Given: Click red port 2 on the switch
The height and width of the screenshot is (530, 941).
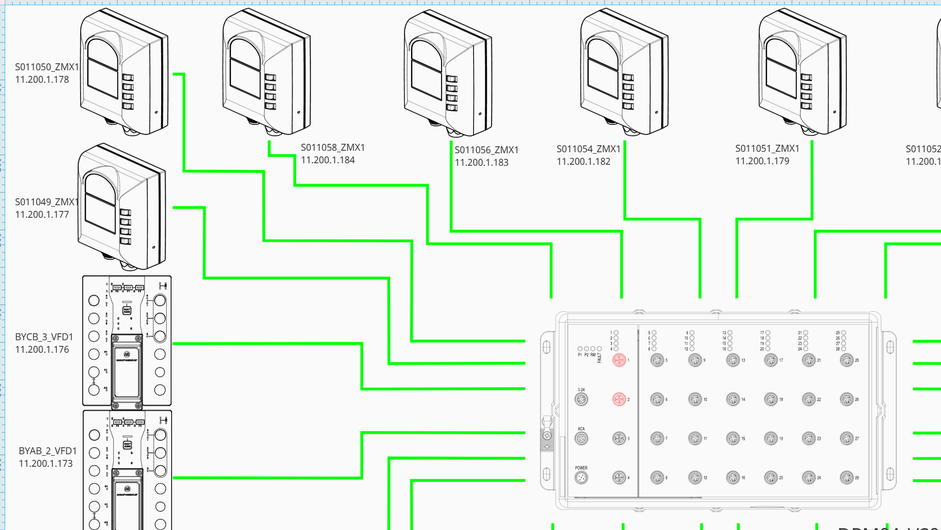Looking at the screenshot, I should (619, 399).
